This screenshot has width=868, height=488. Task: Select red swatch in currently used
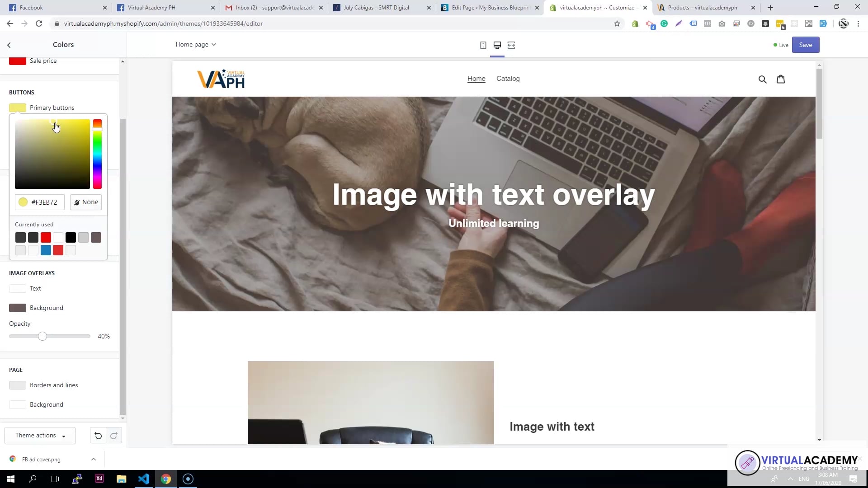pos(46,237)
